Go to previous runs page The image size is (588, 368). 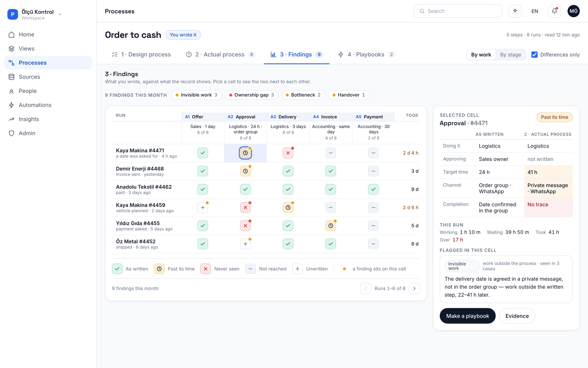tap(365, 289)
